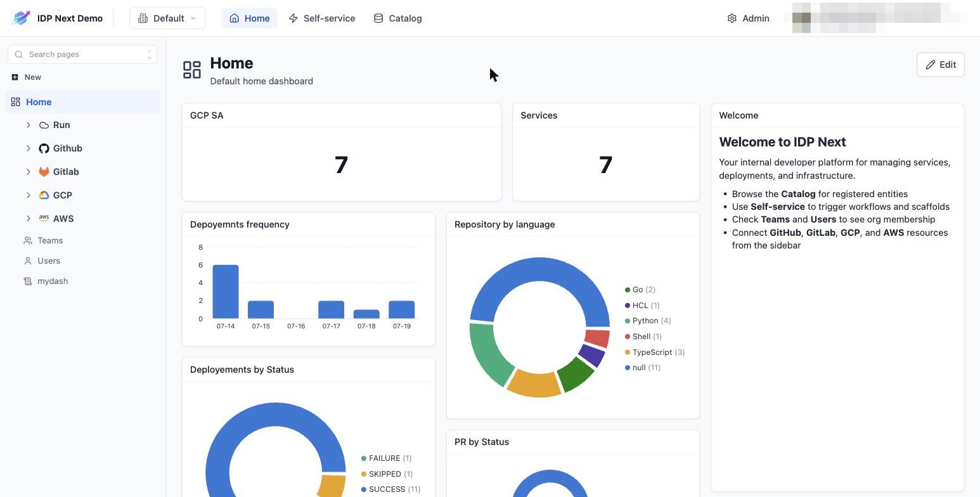Switch to the Self-service tab
The height and width of the screenshot is (497, 980).
pos(321,18)
